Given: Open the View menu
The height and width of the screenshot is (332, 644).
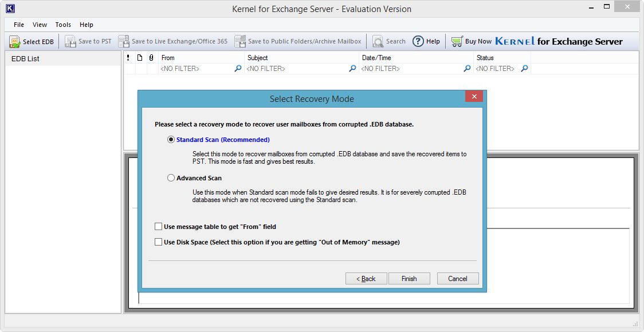Looking at the screenshot, I should [40, 25].
